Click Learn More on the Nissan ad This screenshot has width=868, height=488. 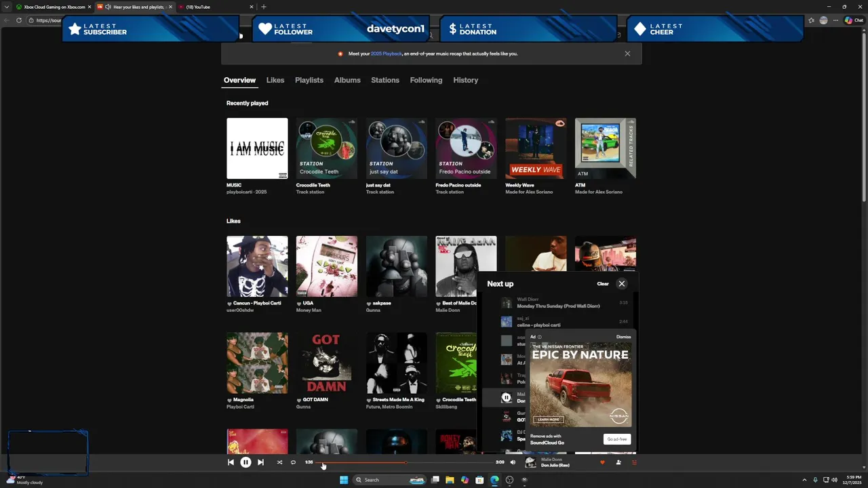[x=548, y=420]
